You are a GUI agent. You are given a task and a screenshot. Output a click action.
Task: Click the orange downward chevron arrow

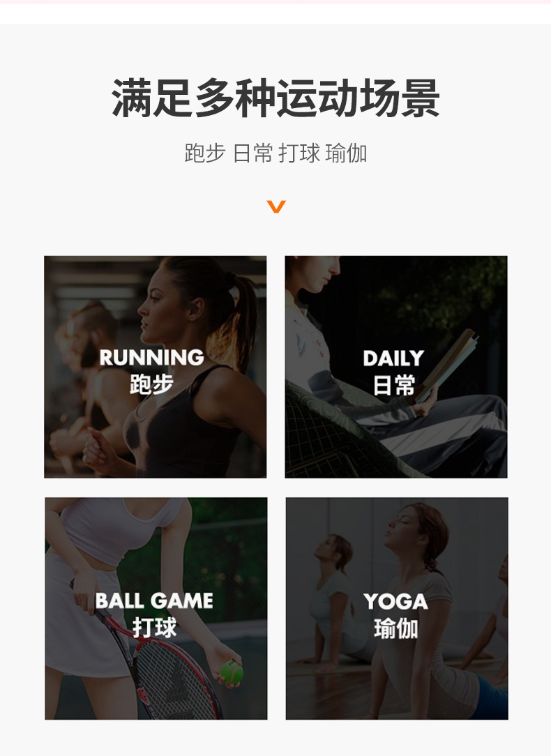(x=276, y=206)
